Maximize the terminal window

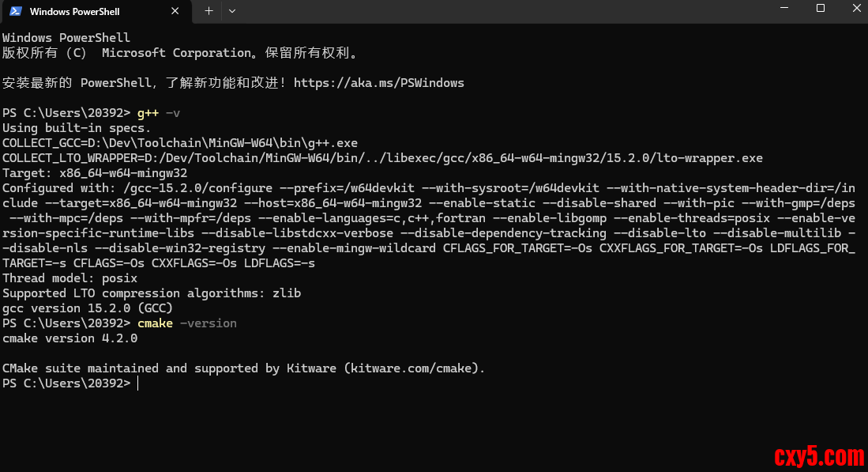tap(821, 9)
